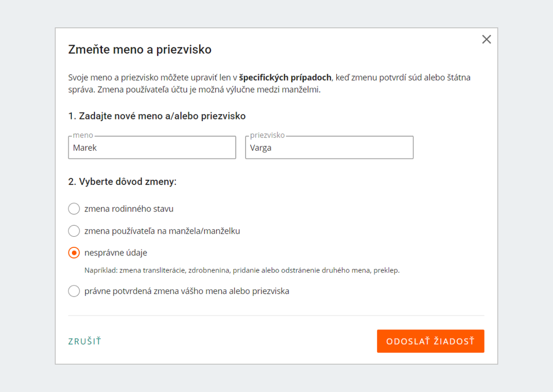Click the gray backdrop outside the dialog
The image size is (553, 392).
pyautogui.click(x=28, y=196)
